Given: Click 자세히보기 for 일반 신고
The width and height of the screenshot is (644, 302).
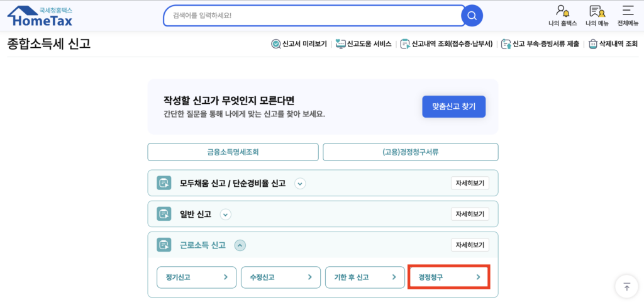Looking at the screenshot, I should 470,214.
